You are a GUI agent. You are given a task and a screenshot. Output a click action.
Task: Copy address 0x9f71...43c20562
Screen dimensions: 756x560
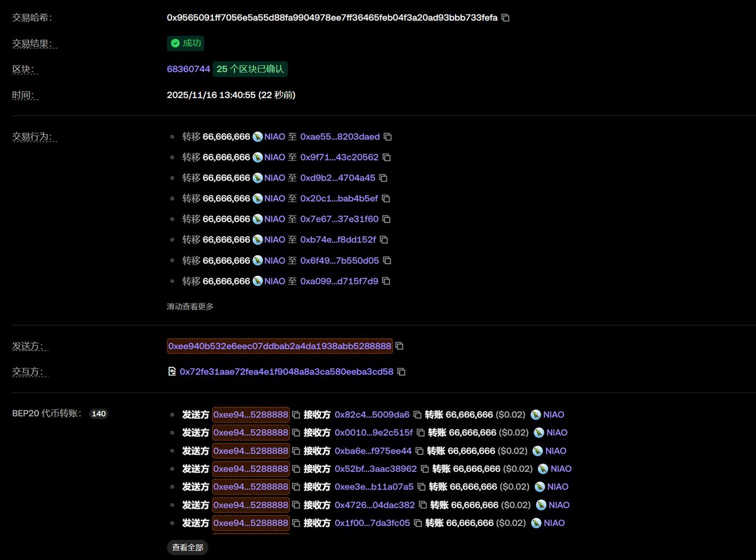(387, 157)
